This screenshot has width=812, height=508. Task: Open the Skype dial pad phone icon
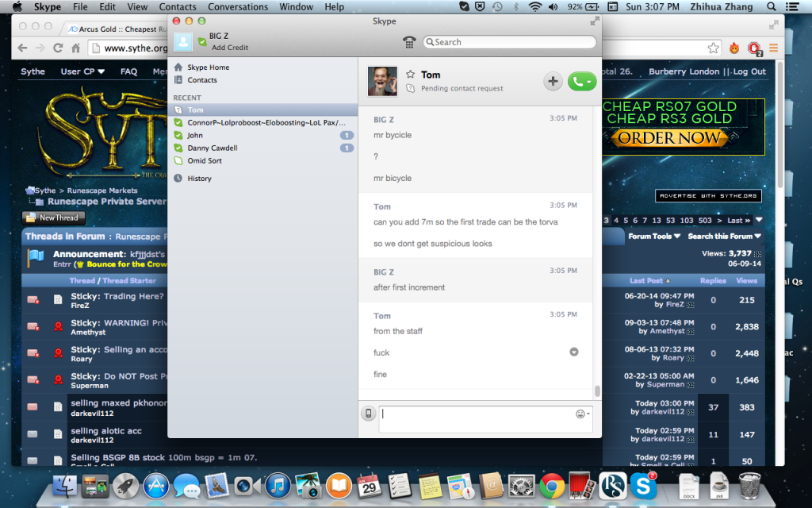coord(409,42)
